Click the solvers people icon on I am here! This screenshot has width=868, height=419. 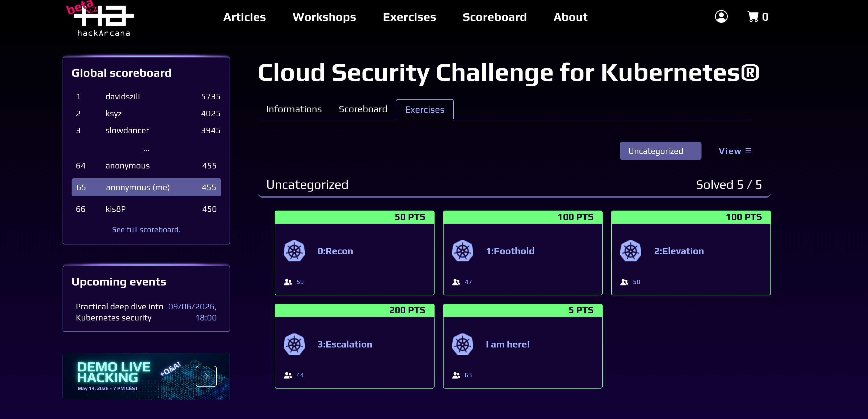[456, 375]
